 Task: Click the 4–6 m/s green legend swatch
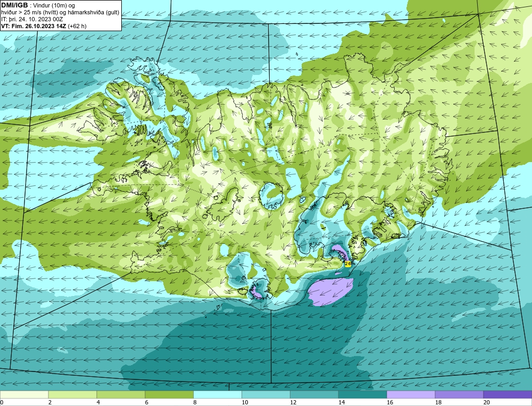click(x=121, y=394)
